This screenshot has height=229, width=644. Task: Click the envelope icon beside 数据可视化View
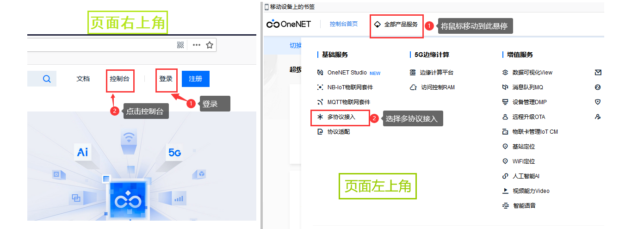598,73
